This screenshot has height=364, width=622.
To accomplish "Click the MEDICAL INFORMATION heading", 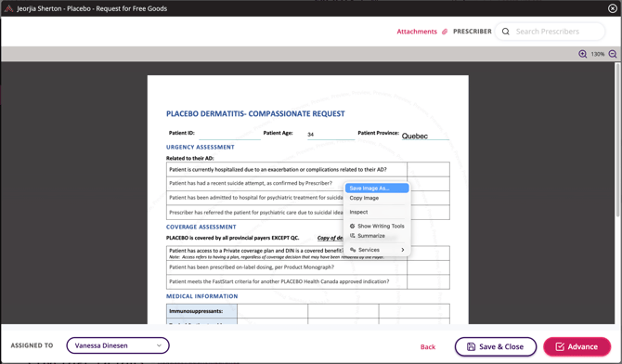I will (x=201, y=296).
